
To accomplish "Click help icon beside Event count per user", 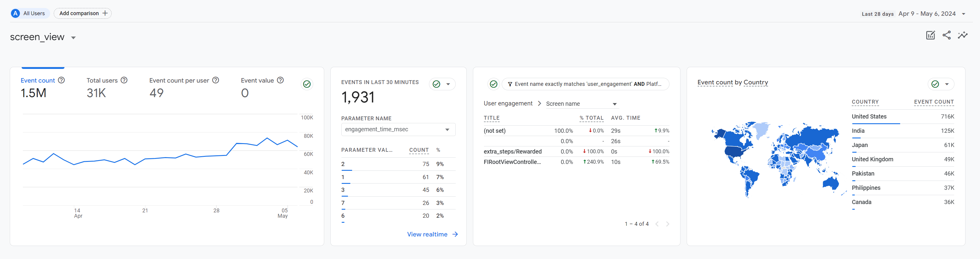I will 216,80.
